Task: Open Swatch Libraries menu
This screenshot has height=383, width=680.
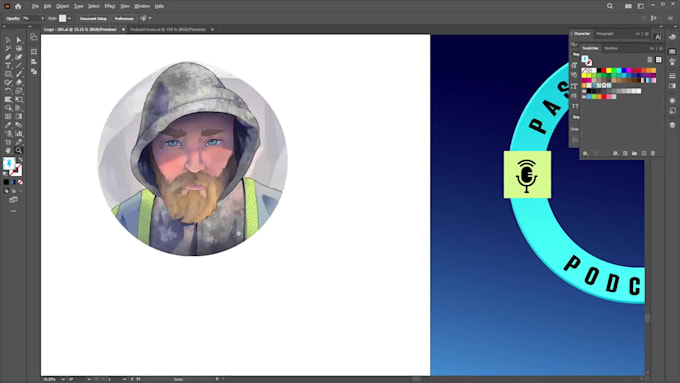Action: [585, 154]
